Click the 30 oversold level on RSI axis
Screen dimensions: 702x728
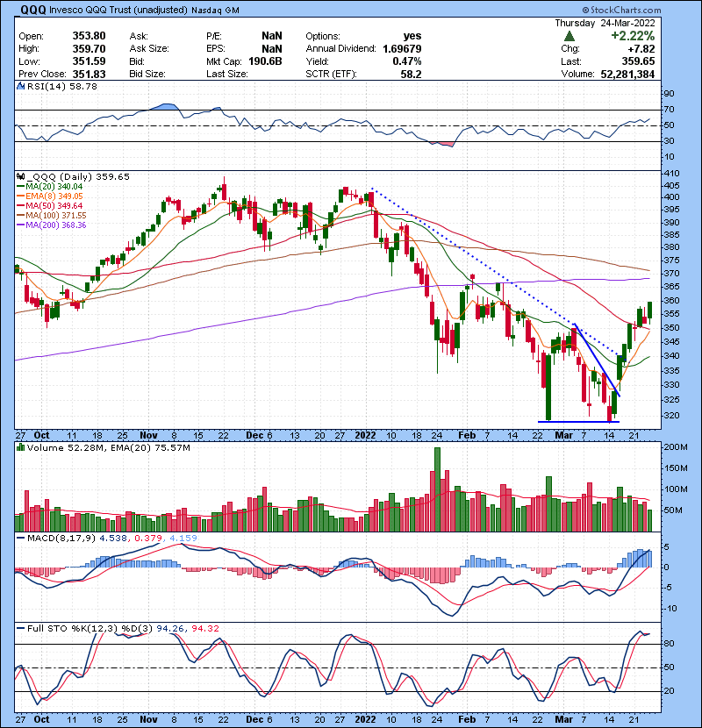pos(669,141)
